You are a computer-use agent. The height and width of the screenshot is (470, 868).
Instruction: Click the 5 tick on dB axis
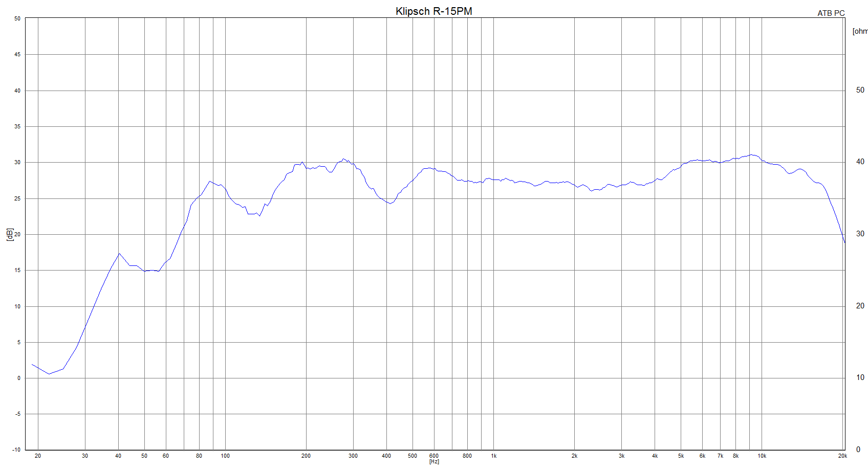click(19, 343)
